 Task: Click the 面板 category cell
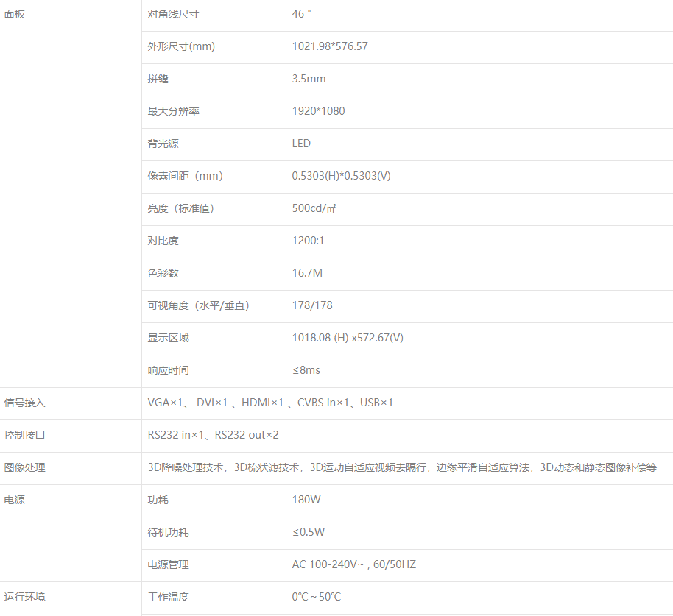pos(15,14)
